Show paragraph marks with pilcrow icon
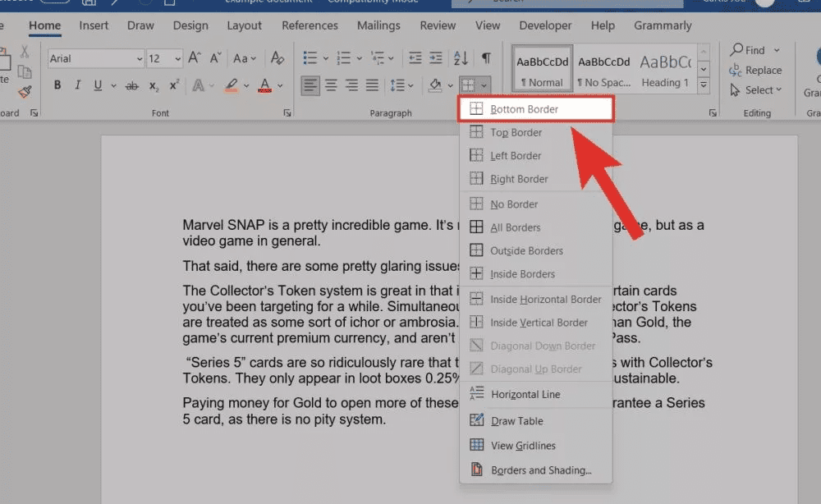Viewport: 821px width, 504px height. coord(486,58)
